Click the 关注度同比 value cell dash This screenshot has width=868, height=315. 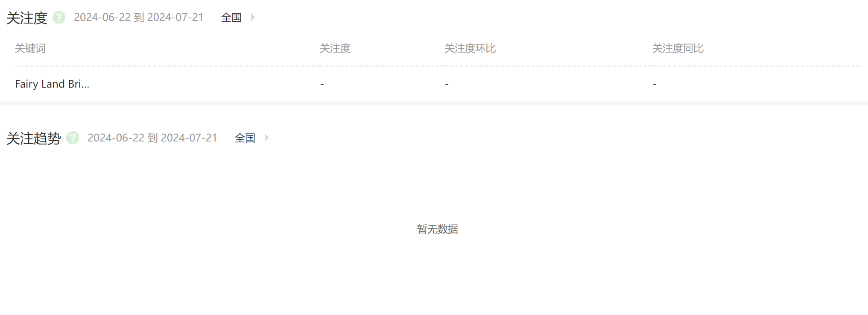tap(655, 84)
